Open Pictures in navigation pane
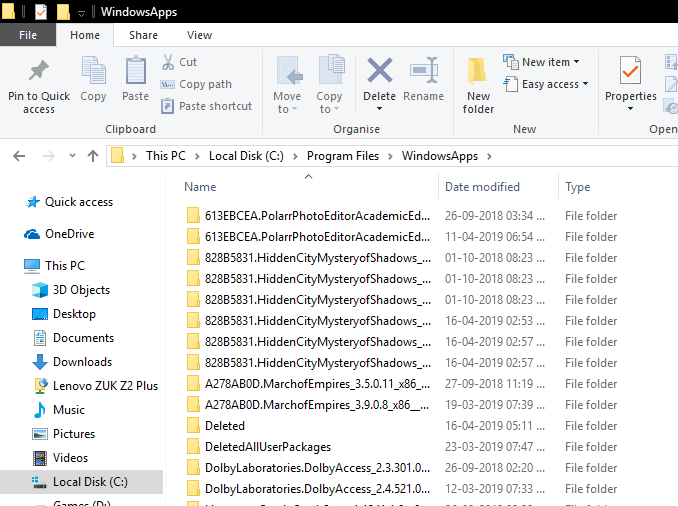This screenshot has width=678, height=506. [x=74, y=434]
